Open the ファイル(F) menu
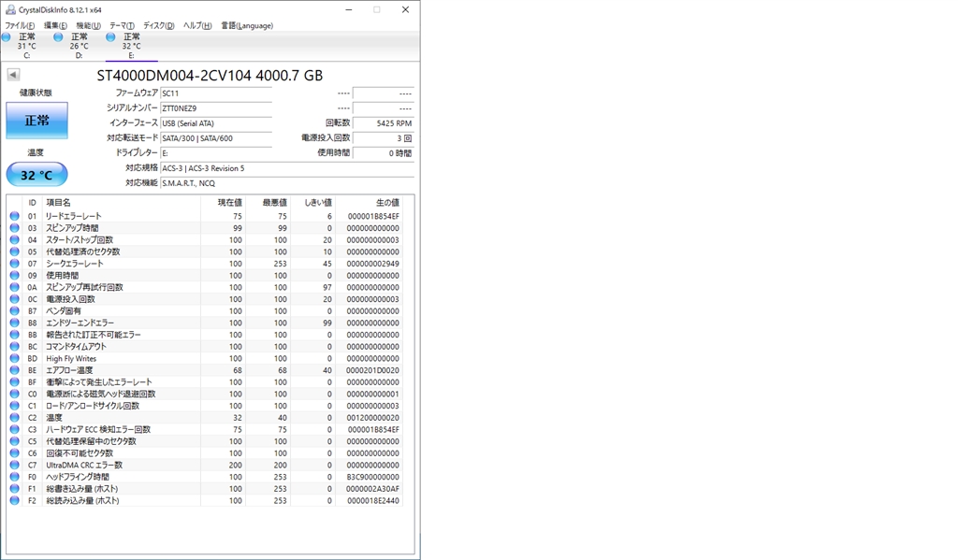This screenshot has height=560, width=958. coord(20,25)
